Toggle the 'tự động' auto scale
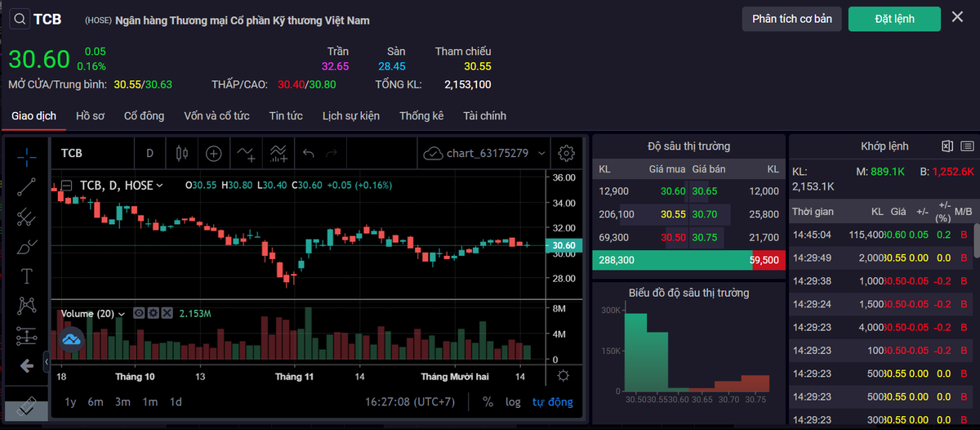980x430 pixels. coord(553,401)
